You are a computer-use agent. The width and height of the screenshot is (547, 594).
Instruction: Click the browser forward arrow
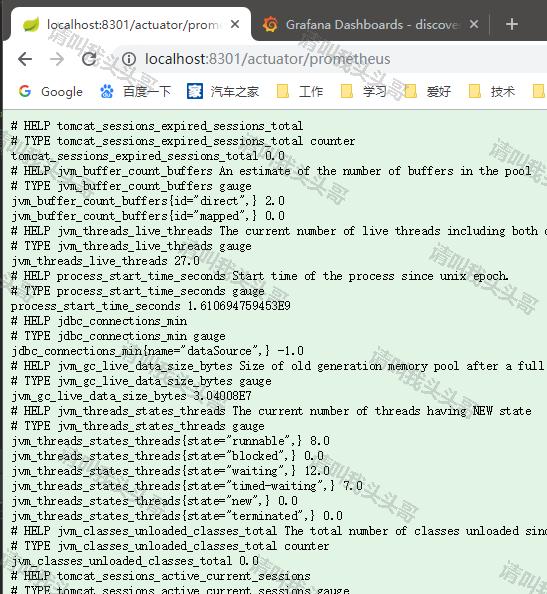(x=57, y=59)
